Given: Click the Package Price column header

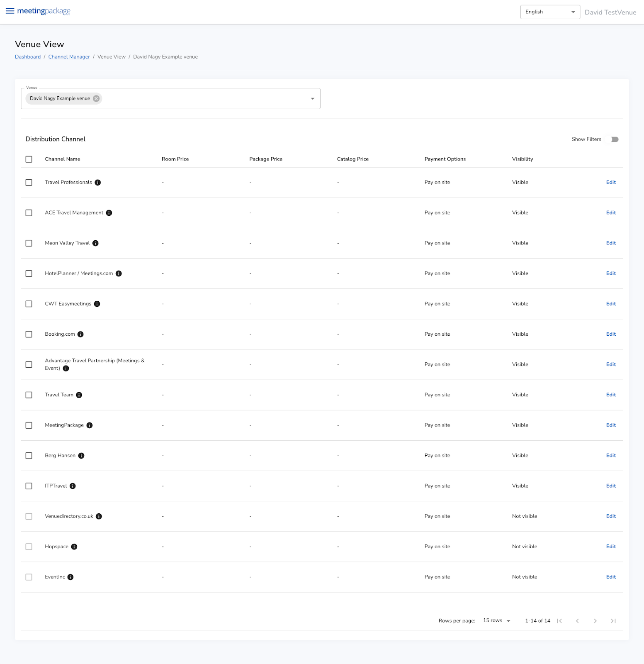Looking at the screenshot, I should coord(266,159).
